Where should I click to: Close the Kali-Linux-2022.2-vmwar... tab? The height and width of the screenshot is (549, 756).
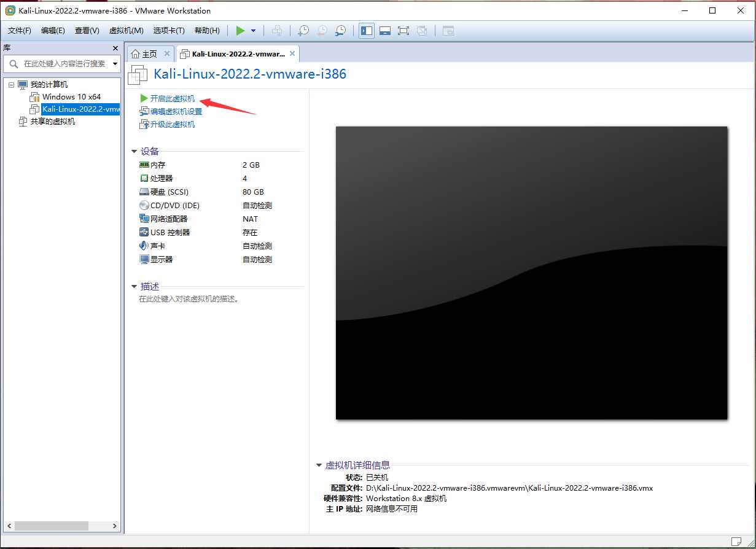point(293,54)
